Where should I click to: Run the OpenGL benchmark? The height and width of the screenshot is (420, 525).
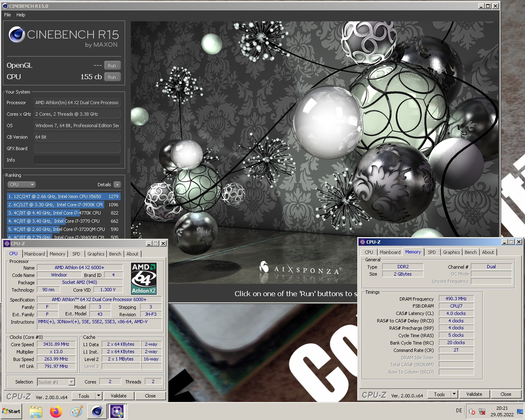point(112,66)
